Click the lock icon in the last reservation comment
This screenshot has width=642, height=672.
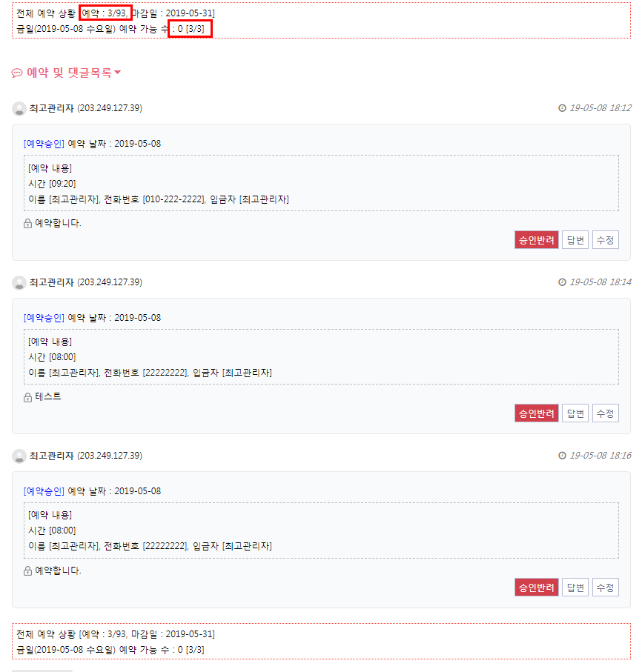coord(28,570)
